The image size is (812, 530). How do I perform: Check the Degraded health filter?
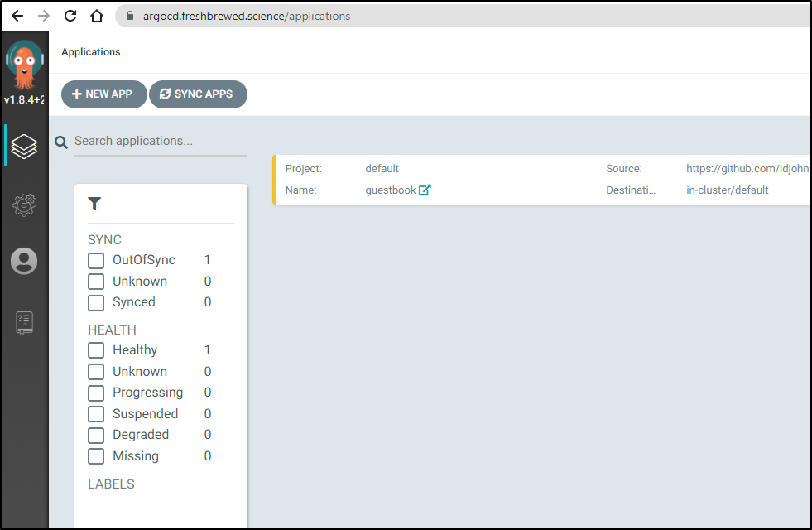(96, 436)
